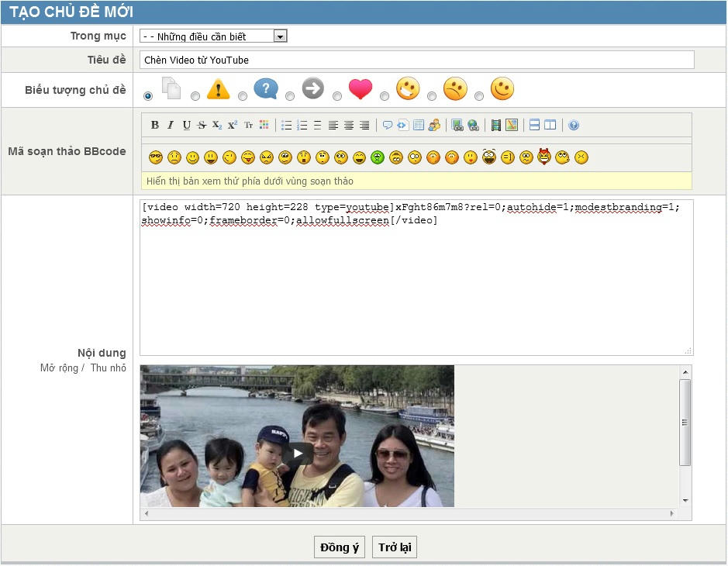Select the sad face topic icon radio
This screenshot has height=566, width=728.
pos(433,96)
